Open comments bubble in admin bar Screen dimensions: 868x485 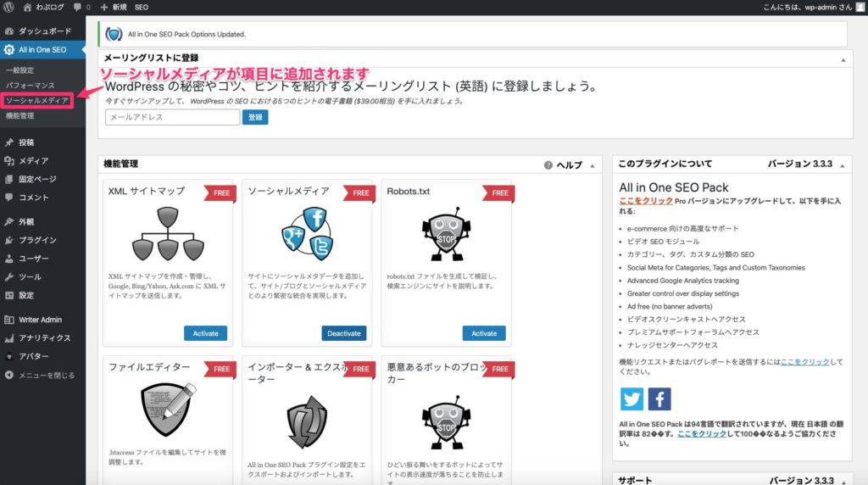click(x=81, y=7)
